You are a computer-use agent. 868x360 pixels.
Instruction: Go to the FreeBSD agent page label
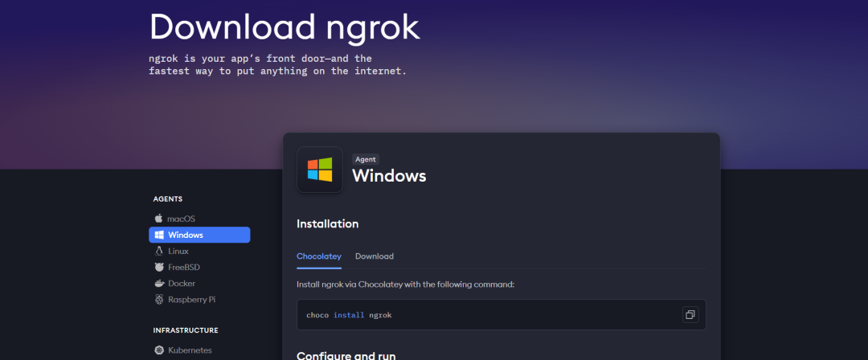tap(185, 267)
